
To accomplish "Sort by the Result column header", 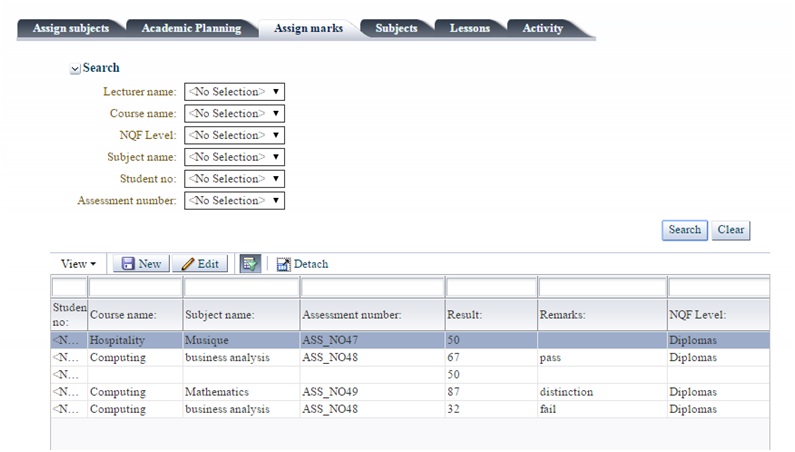I will point(463,315).
